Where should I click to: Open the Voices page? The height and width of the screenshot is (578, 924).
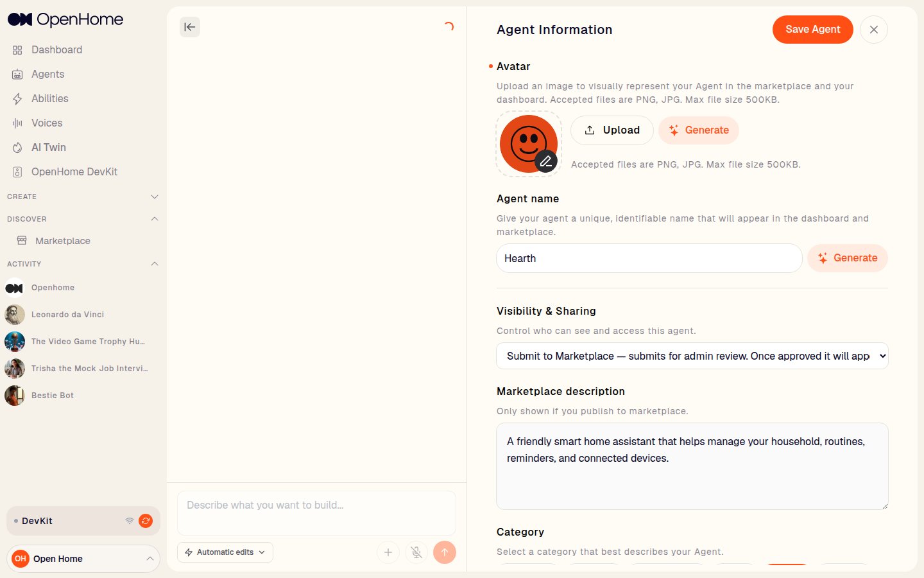[x=47, y=123]
